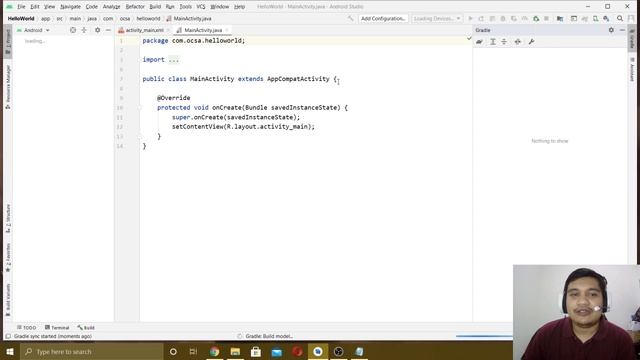Open the TODO tool window
The height and width of the screenshot is (360, 640).
click(27, 327)
